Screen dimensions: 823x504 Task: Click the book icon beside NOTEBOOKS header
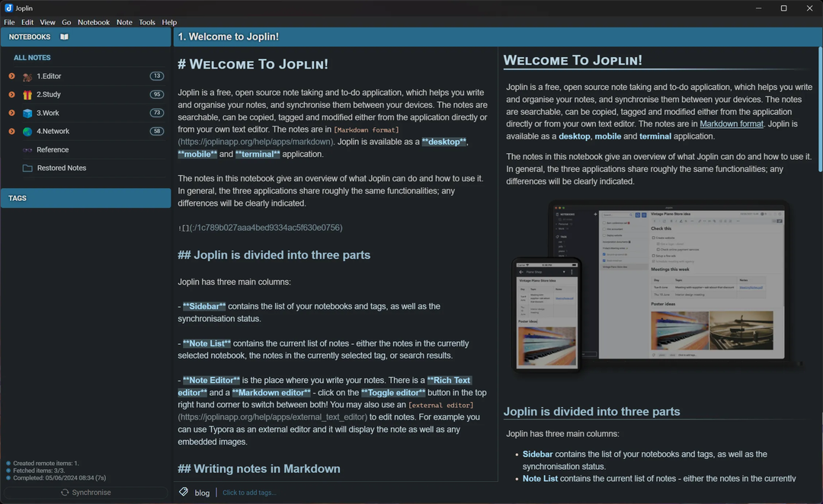(64, 37)
